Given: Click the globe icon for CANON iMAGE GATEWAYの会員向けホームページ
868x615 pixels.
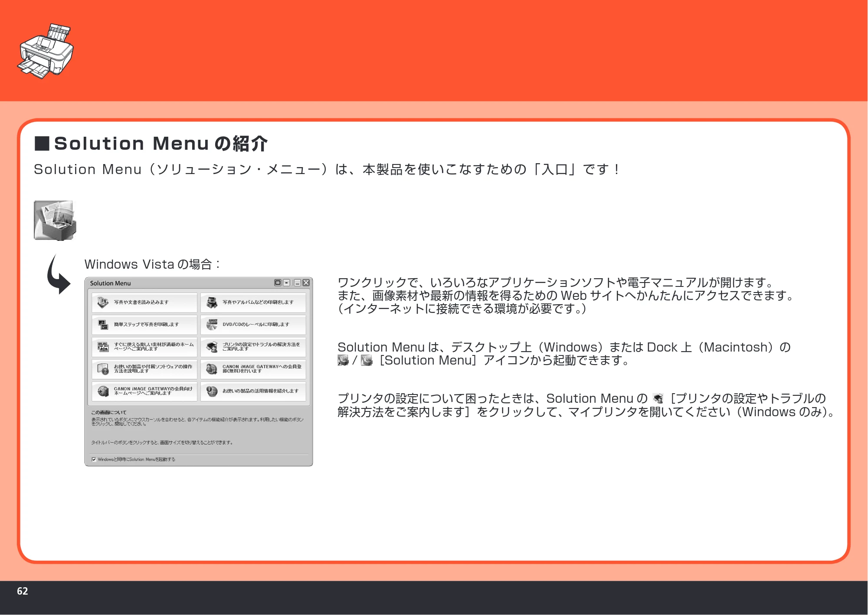Looking at the screenshot, I should coord(103,391).
